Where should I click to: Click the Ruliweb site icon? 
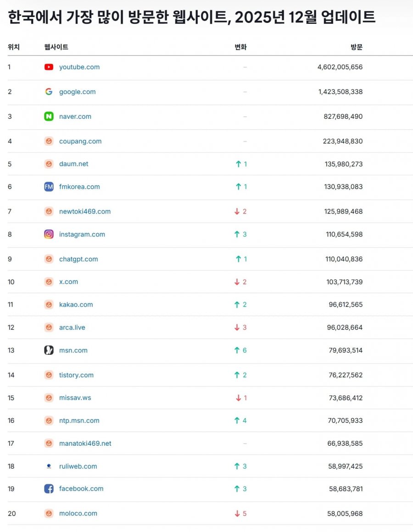(x=49, y=466)
